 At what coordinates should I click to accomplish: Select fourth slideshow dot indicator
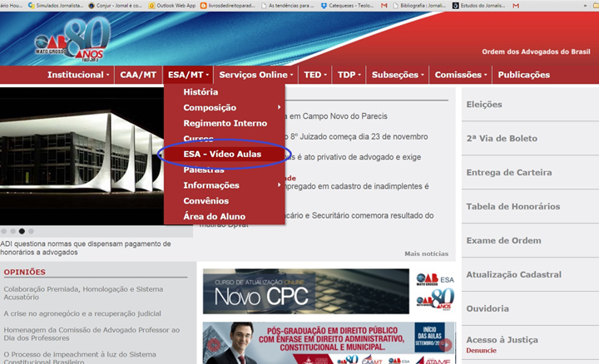[x=31, y=231]
